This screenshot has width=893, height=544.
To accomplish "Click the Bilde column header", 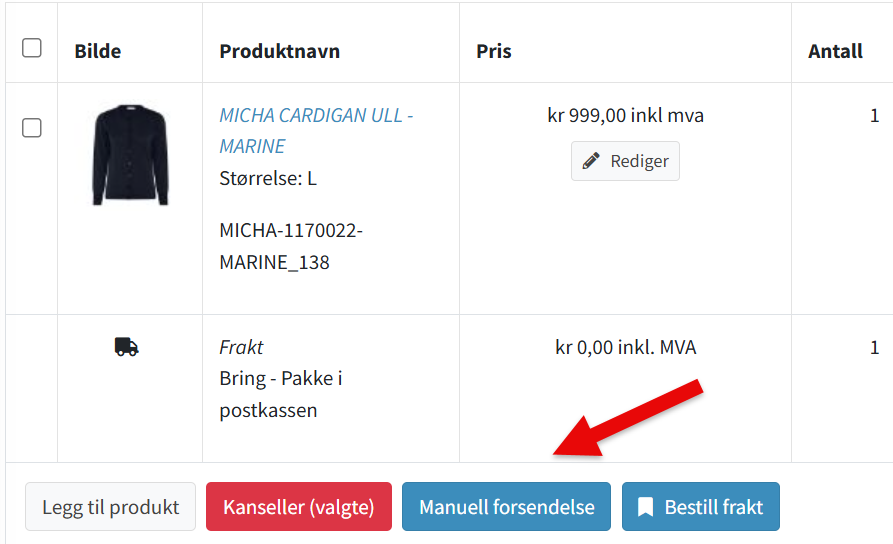I will coord(98,51).
